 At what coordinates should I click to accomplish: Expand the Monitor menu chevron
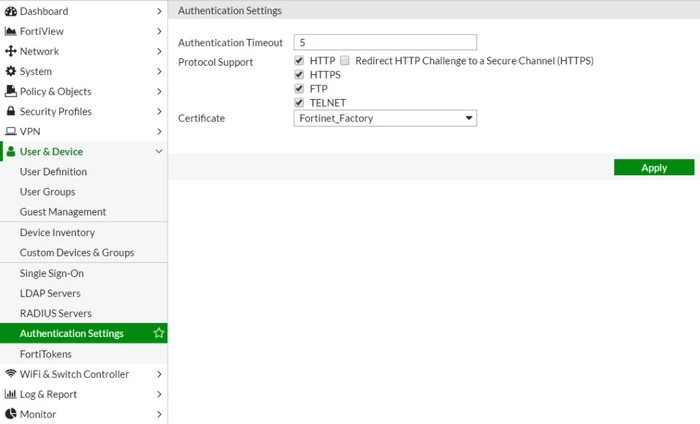point(159,414)
